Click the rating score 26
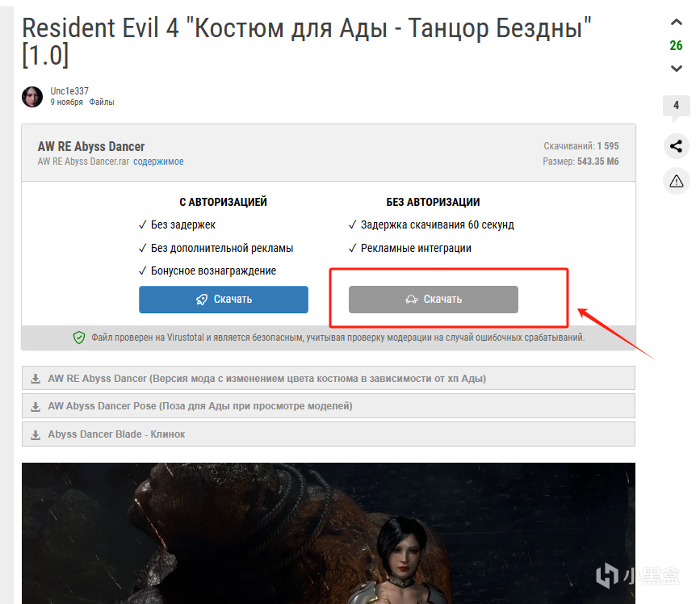 (676, 45)
